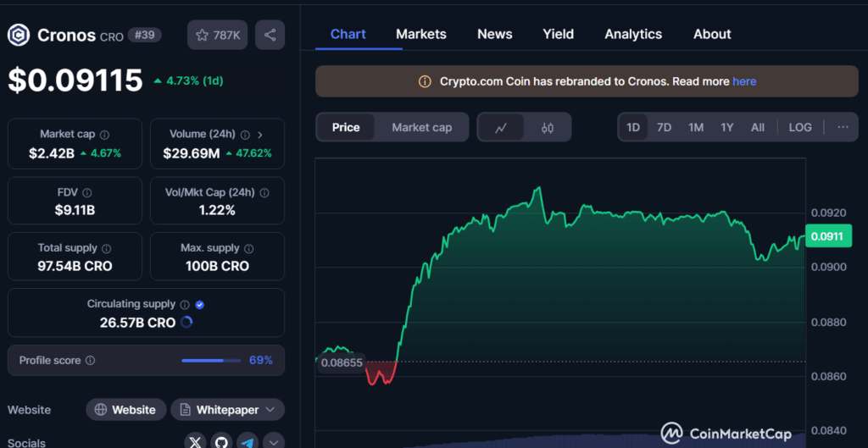This screenshot has height=448, width=868.
Task: Click the 100B CRO max supply value
Action: click(x=218, y=266)
